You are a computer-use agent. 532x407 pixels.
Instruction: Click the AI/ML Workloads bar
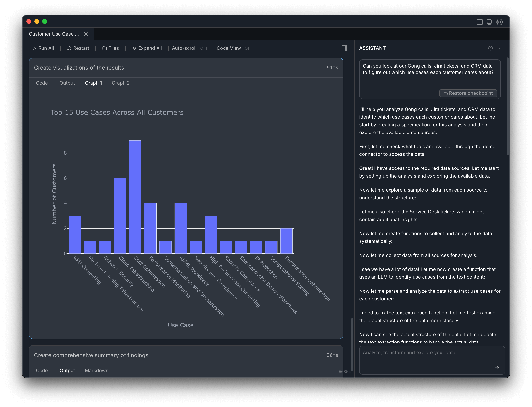tap(181, 228)
